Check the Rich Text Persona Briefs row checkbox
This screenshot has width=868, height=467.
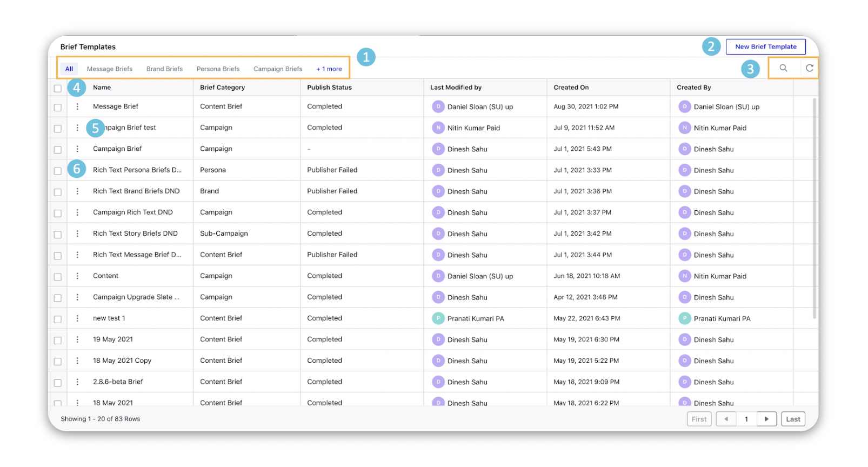coord(58,171)
